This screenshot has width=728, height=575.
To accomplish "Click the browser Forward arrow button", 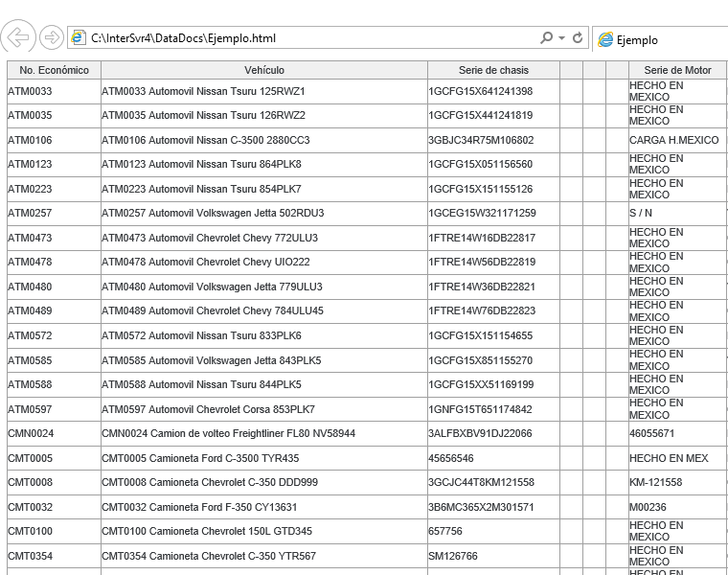I will (52, 37).
